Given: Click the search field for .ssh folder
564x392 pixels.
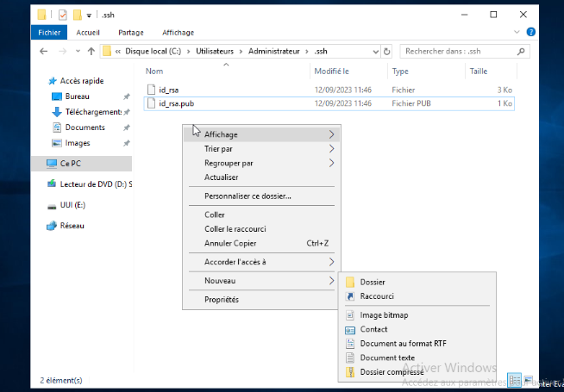Looking at the screenshot, I should coord(457,51).
